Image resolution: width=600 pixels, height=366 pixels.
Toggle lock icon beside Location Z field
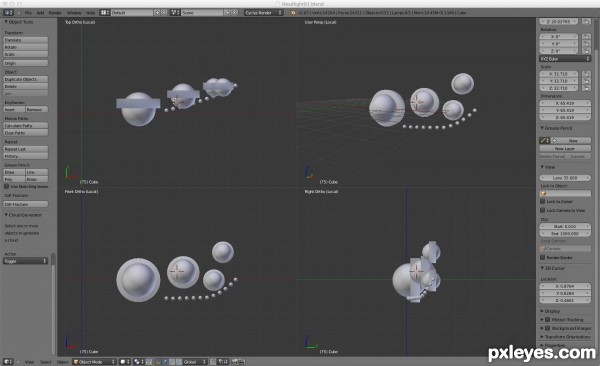(586, 21)
